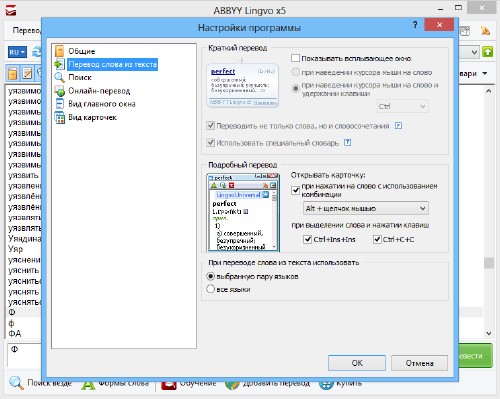
Task: Open the Поиск settings with magnifier icon
Action: [x=59, y=77]
